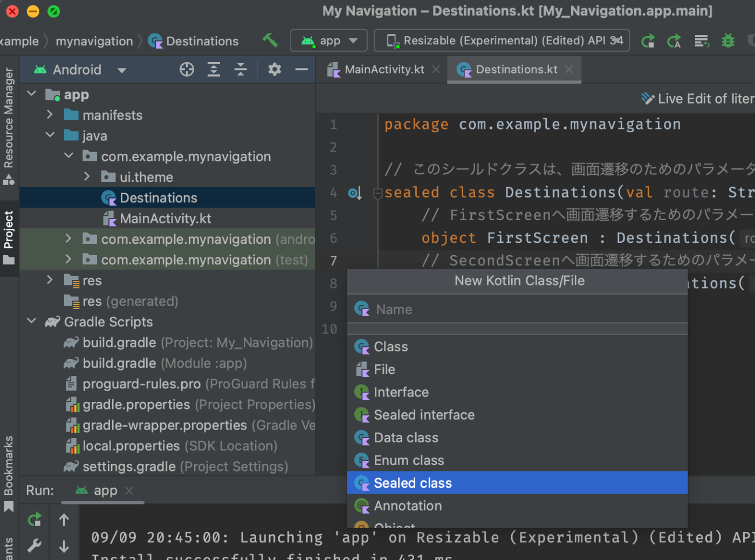The height and width of the screenshot is (560, 755).
Task: Choose Data class in the kind list
Action: [x=518, y=438]
